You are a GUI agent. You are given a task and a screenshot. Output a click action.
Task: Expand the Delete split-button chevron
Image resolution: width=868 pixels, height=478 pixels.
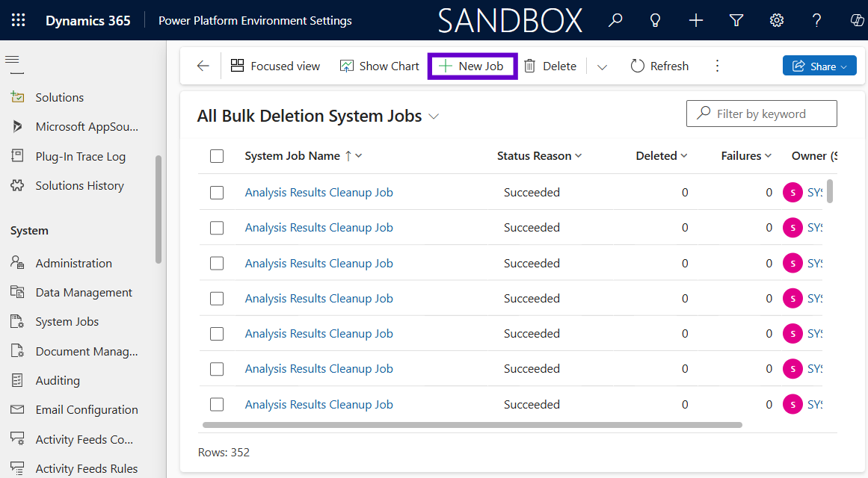click(603, 66)
